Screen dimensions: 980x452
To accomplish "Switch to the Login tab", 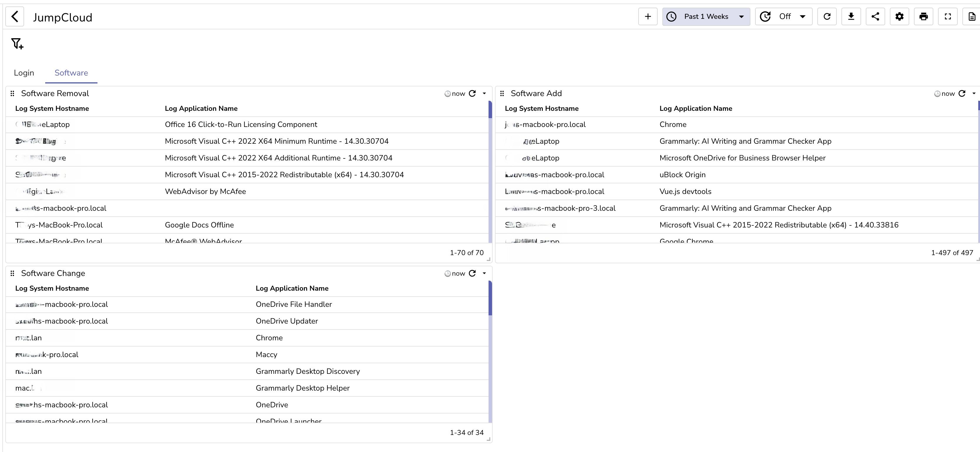I will [x=24, y=73].
